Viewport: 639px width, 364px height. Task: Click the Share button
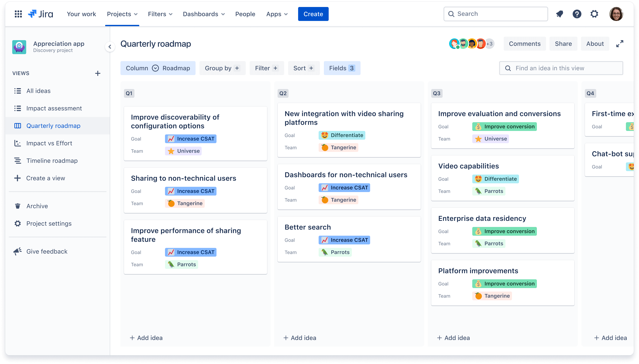(x=563, y=43)
